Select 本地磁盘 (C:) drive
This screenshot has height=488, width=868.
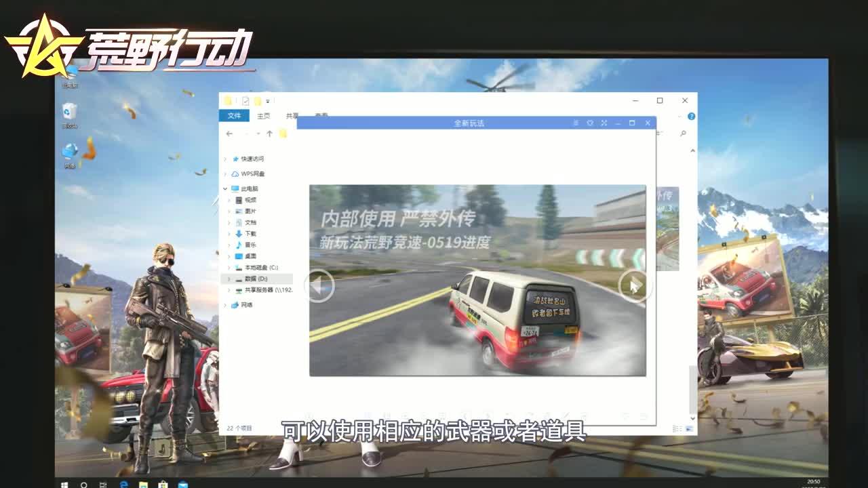pyautogui.click(x=256, y=268)
